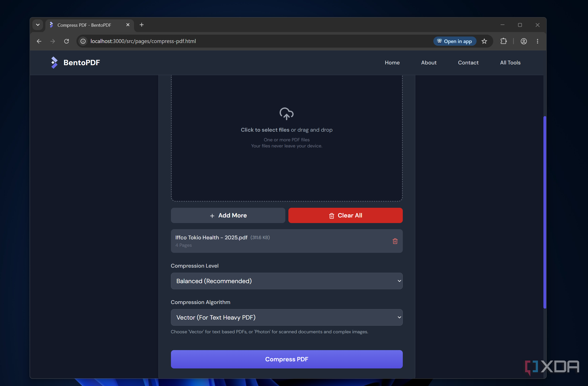Click the Add More button
This screenshot has width=588, height=386.
pyautogui.click(x=228, y=215)
